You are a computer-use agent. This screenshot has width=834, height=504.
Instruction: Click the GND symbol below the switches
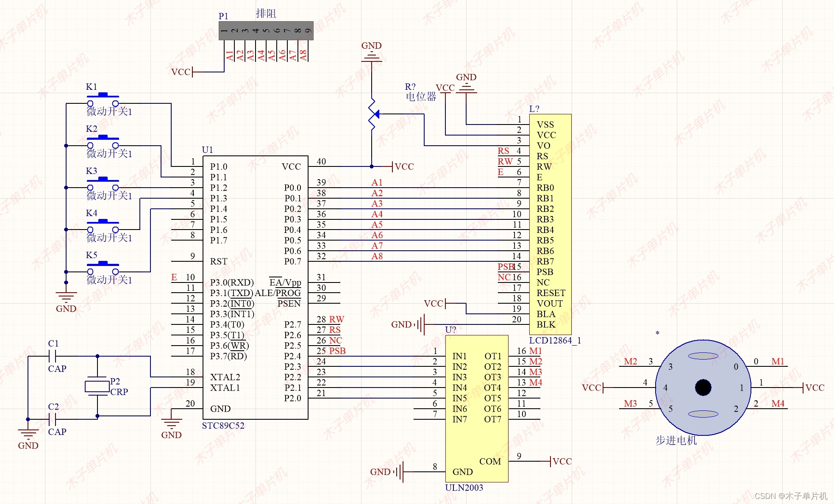click(x=66, y=297)
